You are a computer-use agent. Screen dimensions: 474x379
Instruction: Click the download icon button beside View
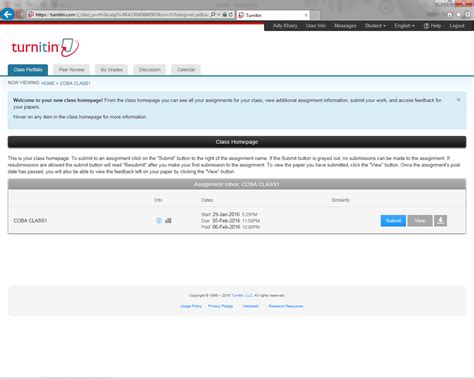click(x=440, y=220)
